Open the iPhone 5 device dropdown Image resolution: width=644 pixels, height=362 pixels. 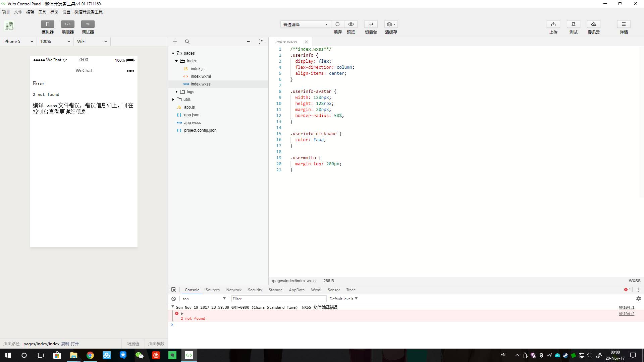click(x=18, y=41)
